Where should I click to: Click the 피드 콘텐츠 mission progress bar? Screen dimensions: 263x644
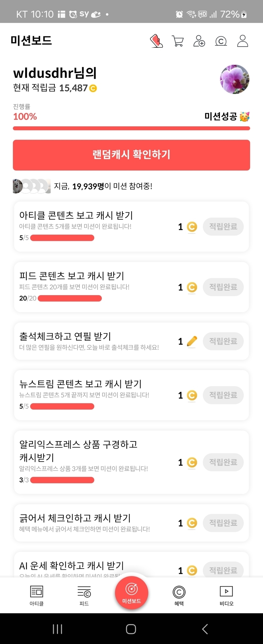click(x=70, y=298)
